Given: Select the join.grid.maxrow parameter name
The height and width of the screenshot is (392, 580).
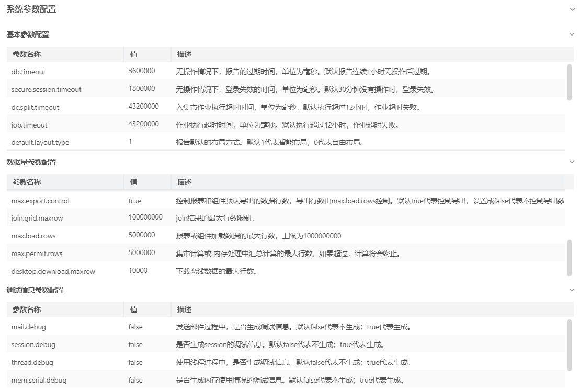Looking at the screenshot, I should click(x=37, y=218).
